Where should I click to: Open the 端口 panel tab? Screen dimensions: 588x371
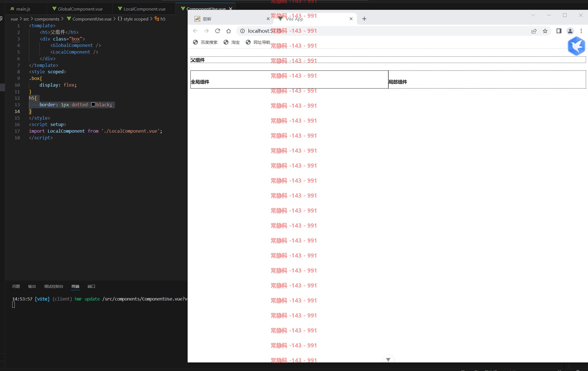click(x=91, y=286)
